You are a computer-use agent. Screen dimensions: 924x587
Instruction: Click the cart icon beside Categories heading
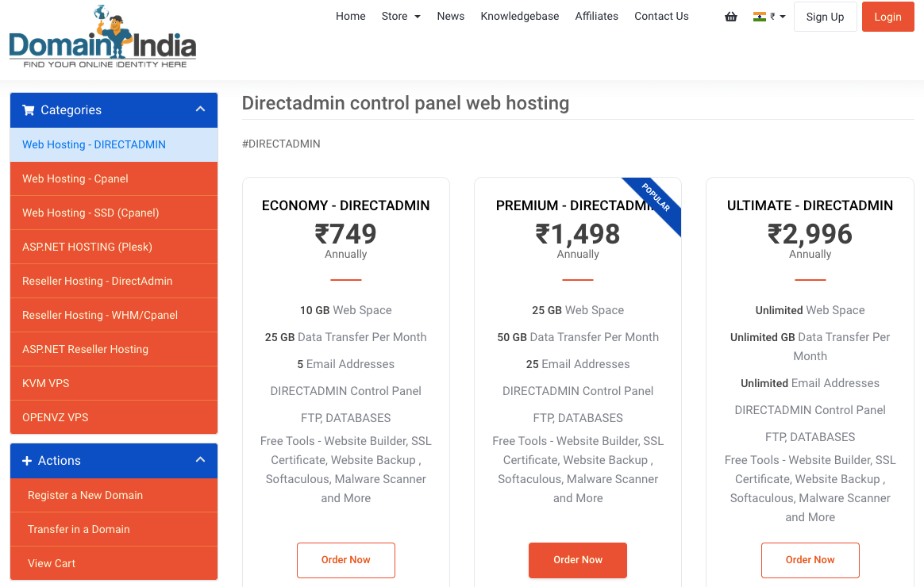click(29, 109)
